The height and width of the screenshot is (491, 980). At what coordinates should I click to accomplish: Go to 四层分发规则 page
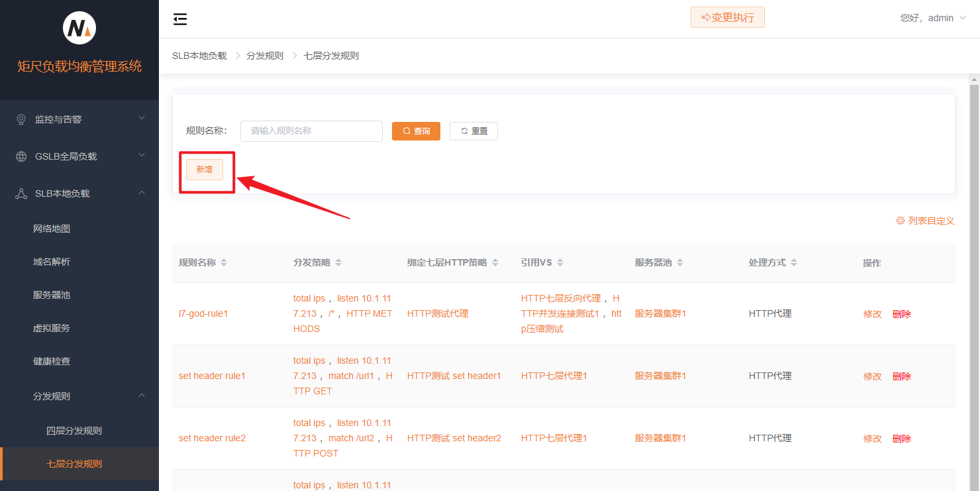[x=74, y=431]
